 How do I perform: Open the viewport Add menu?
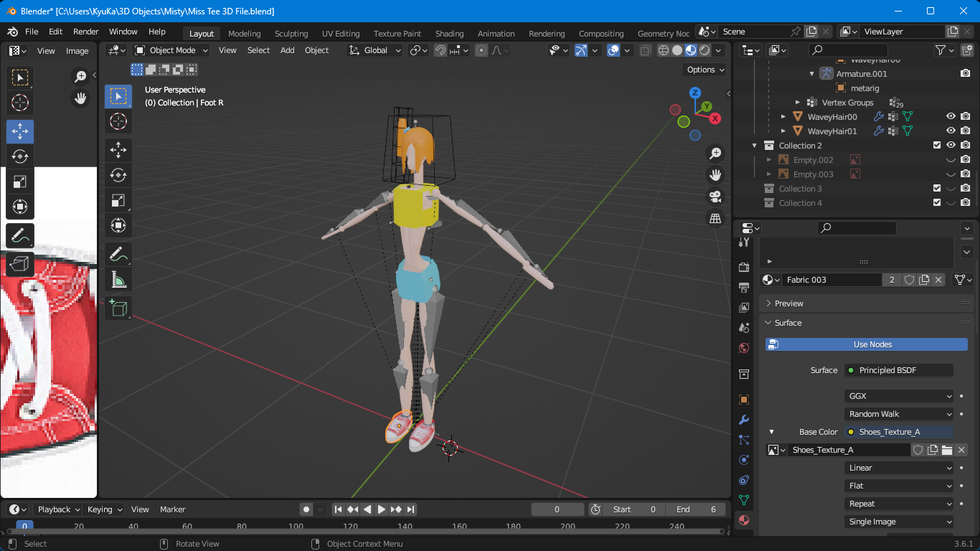click(x=287, y=50)
